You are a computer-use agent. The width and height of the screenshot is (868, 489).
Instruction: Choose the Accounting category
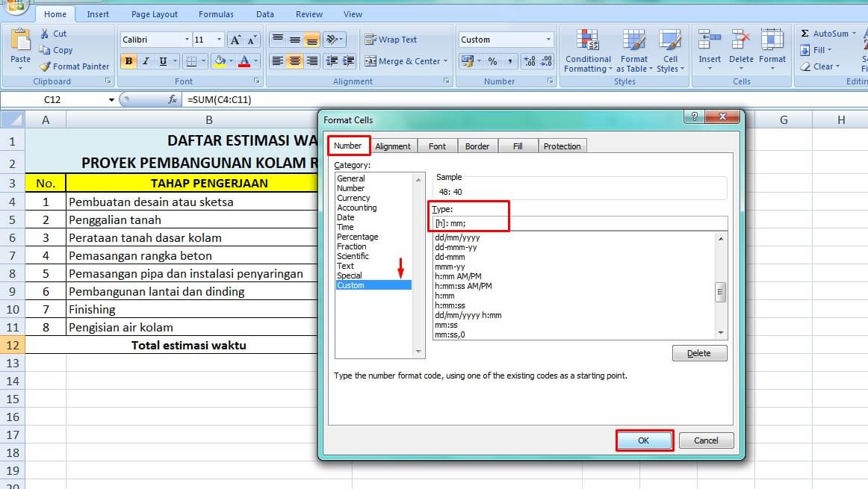point(357,208)
